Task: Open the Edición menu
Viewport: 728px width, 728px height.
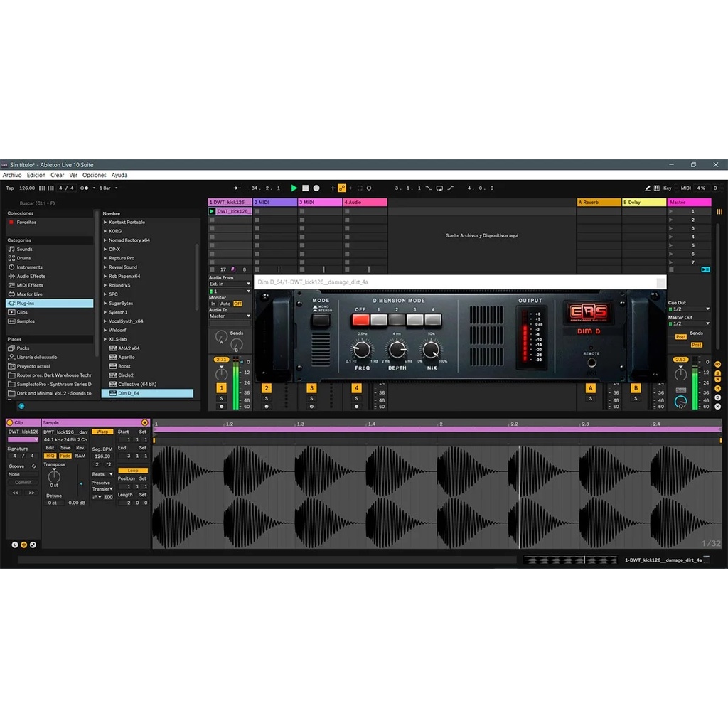Action: [x=36, y=175]
